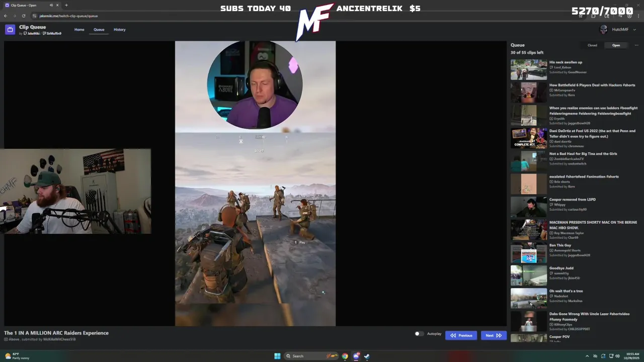Viewport: 644px width, 362px height.
Task: Expand the HutchMF account dropdown
Action: (634, 30)
